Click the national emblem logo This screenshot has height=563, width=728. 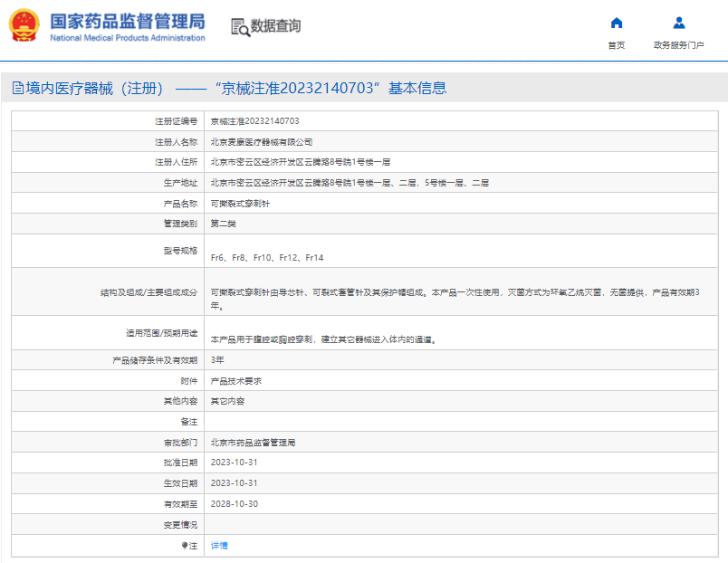click(x=24, y=25)
